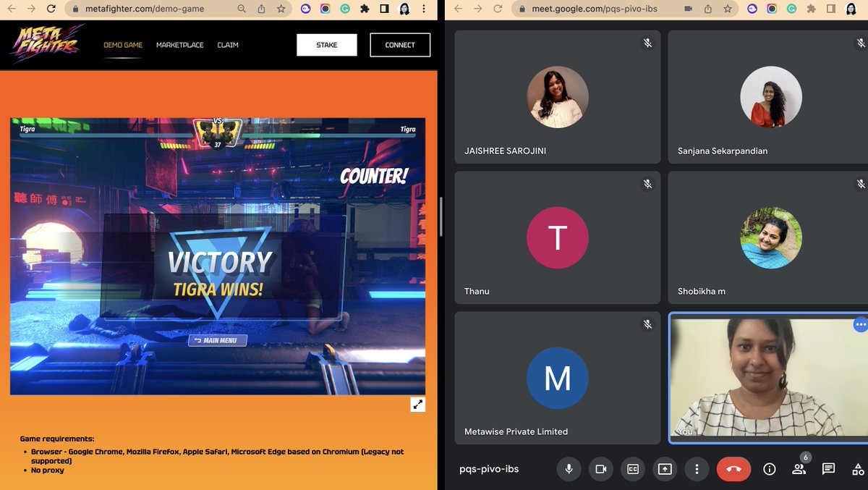This screenshot has height=490, width=868.
Task: Click the Grammarly extension in metafighter window
Action: click(346, 9)
